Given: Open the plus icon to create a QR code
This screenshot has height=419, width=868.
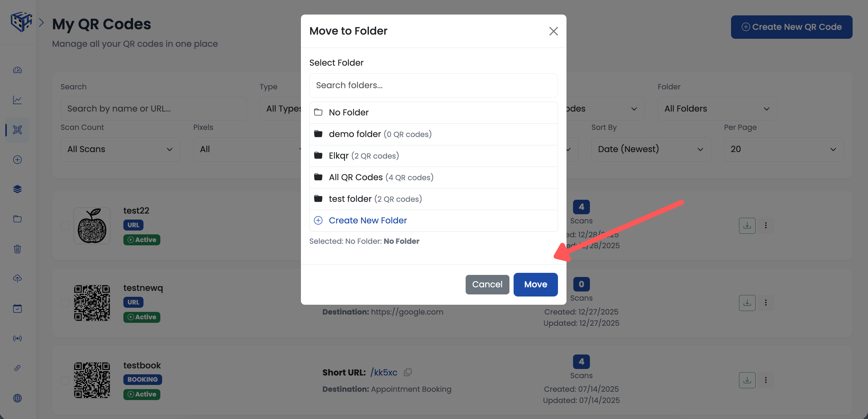Looking at the screenshot, I should click(17, 159).
